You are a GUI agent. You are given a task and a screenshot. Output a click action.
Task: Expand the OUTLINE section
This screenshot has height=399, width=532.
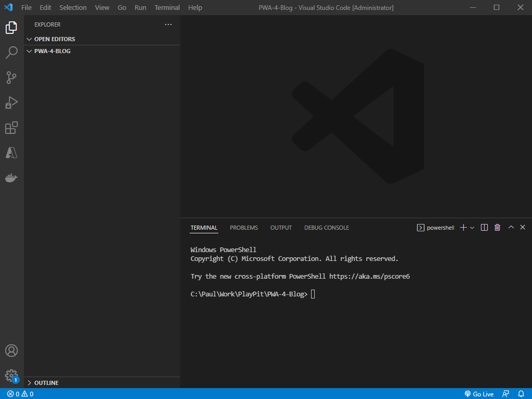(x=103, y=383)
